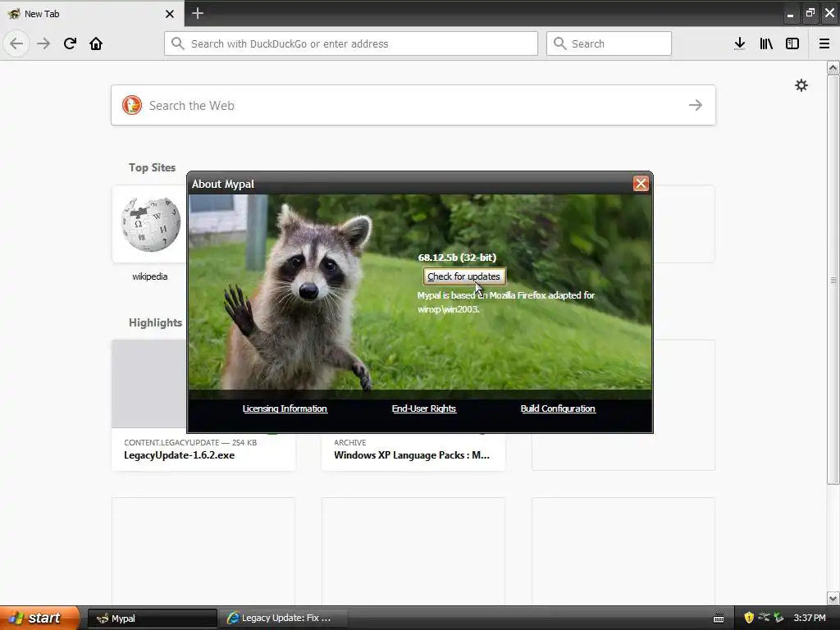Open the hamburger application menu
Viewport: 840px width, 630px height.
pos(824,43)
